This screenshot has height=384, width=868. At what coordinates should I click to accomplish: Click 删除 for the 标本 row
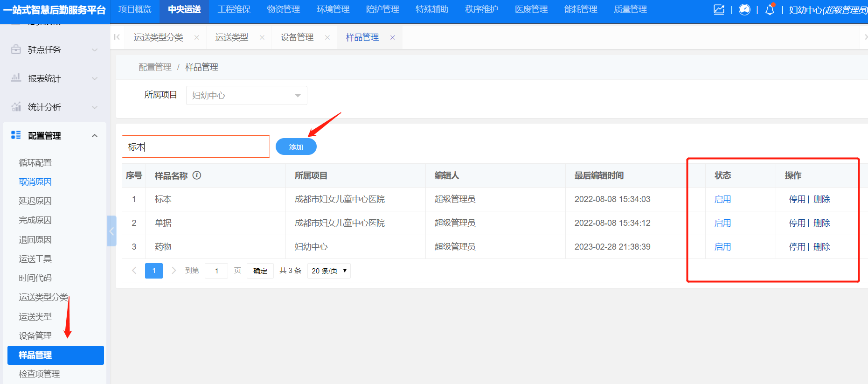(822, 199)
